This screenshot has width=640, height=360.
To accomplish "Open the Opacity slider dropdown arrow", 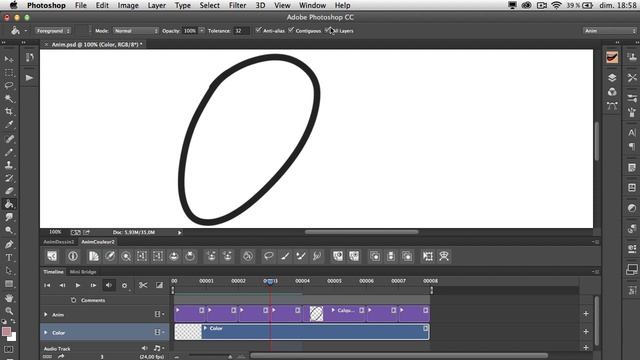I will [202, 31].
